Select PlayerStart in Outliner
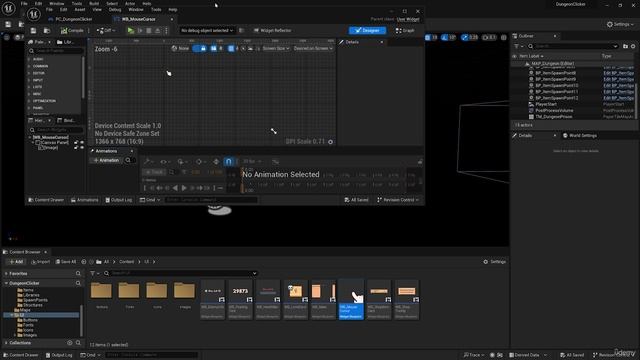The width and height of the screenshot is (640, 360). pos(546,104)
